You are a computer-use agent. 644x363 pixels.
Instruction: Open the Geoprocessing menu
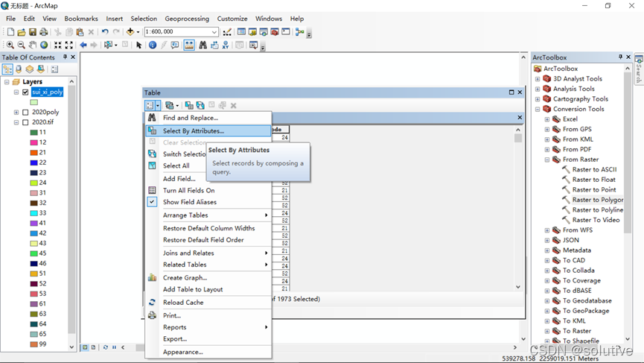[x=187, y=19]
